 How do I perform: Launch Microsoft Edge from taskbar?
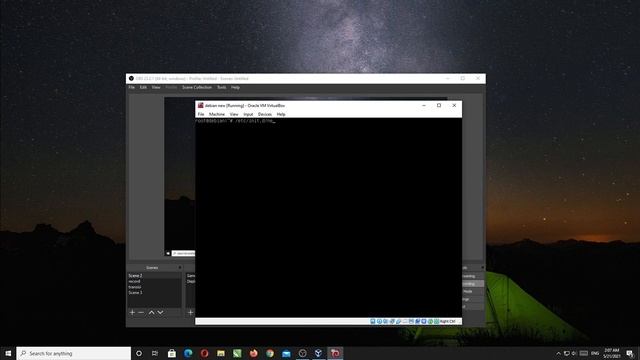point(188,353)
